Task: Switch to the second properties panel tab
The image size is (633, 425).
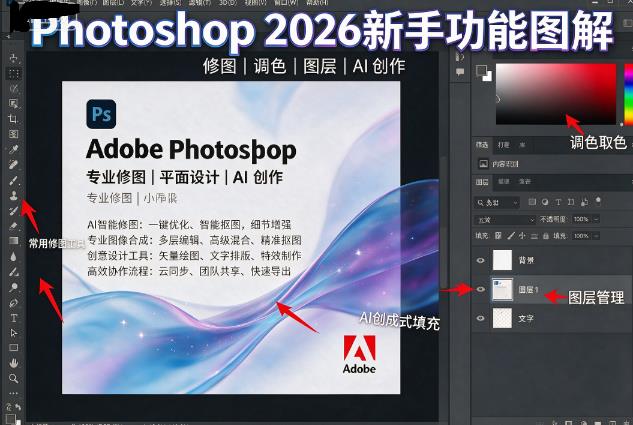Action: point(503,144)
